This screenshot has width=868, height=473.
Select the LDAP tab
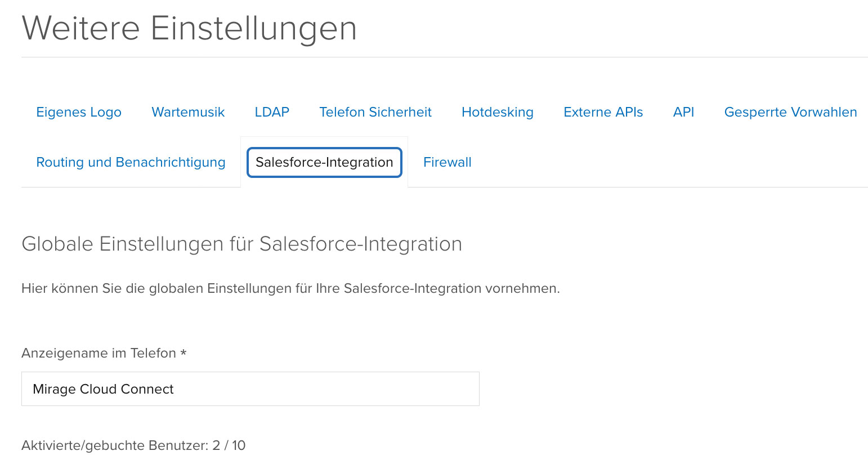tap(272, 112)
